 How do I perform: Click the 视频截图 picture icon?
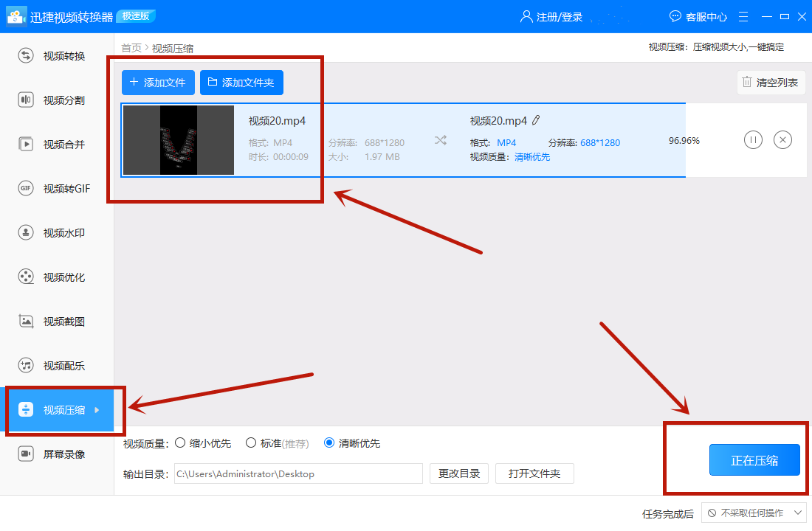[26, 321]
